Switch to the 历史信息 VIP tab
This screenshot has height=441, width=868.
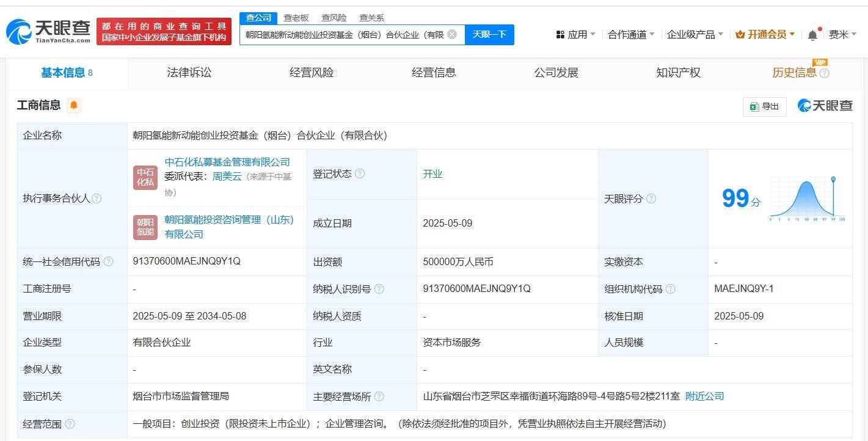794,73
